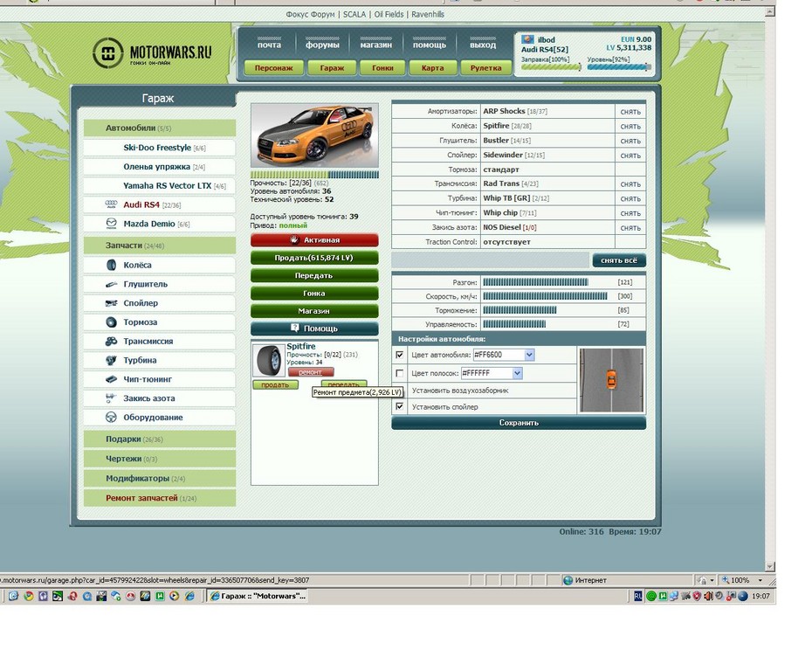
Task: Open the Турбина turbine icon
Action: (112, 360)
